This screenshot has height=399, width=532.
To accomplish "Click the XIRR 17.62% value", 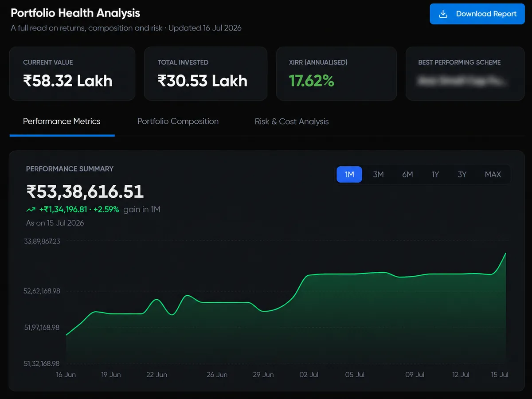I will 311,81.
